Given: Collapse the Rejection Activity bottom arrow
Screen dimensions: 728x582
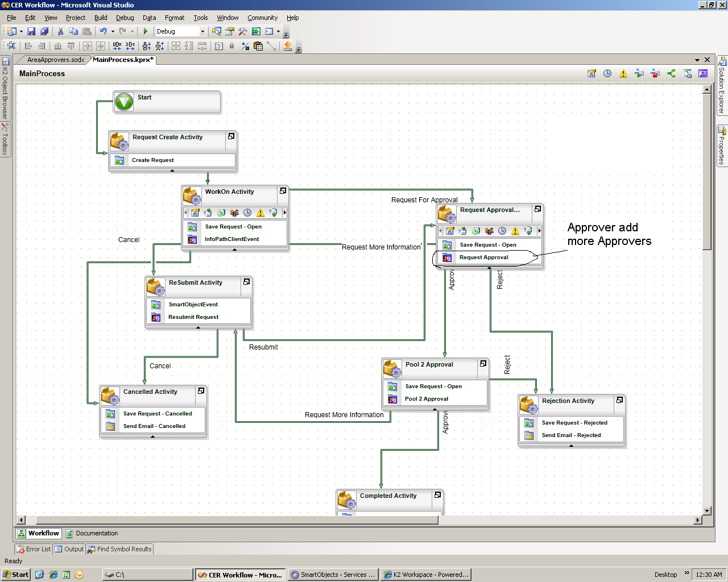Looking at the screenshot, I should click(x=572, y=446).
